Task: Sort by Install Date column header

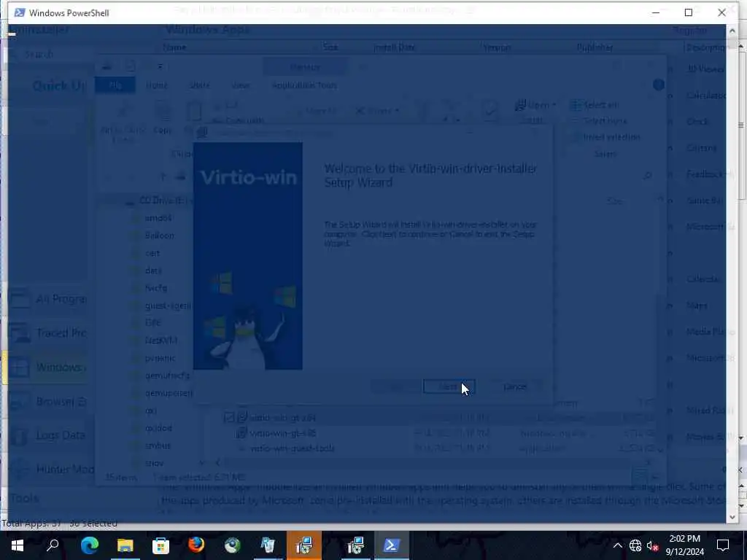Action: pos(393,47)
